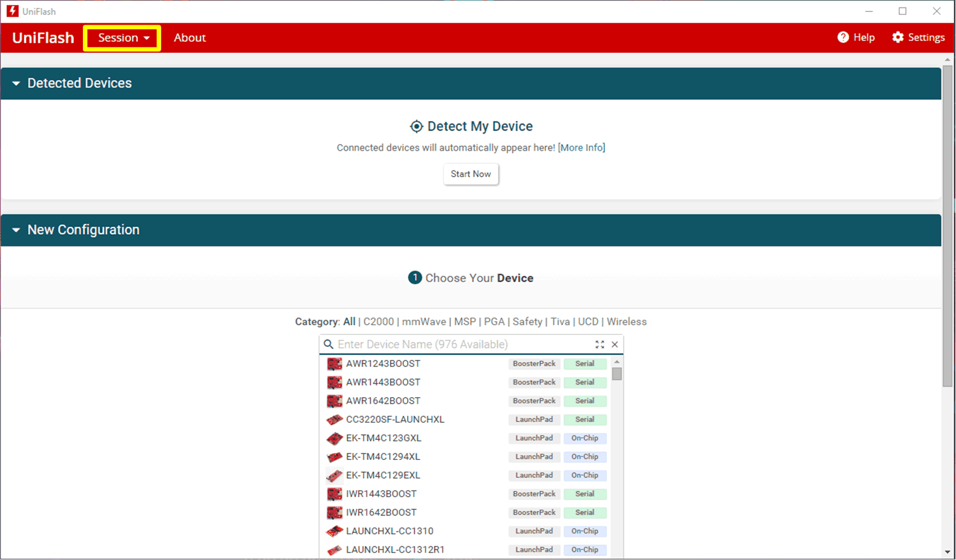Click the Detect My Device target icon
The image size is (956, 560).
coord(416,126)
